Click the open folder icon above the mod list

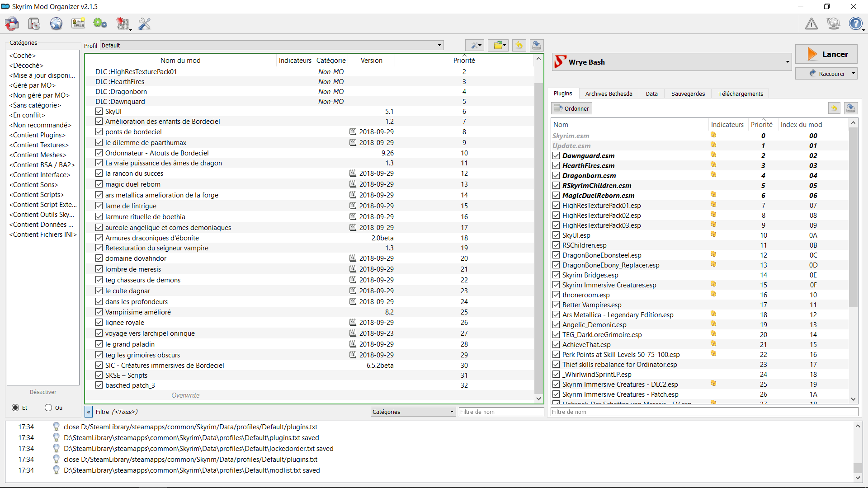[x=499, y=45]
